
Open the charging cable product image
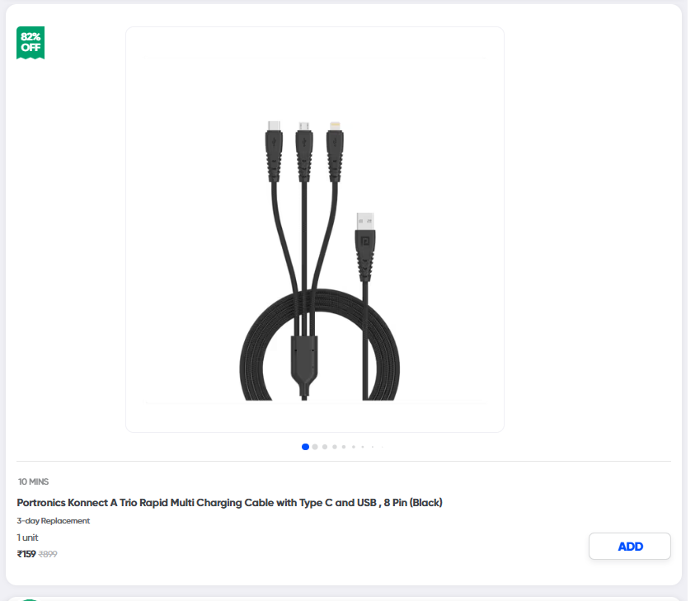click(315, 229)
